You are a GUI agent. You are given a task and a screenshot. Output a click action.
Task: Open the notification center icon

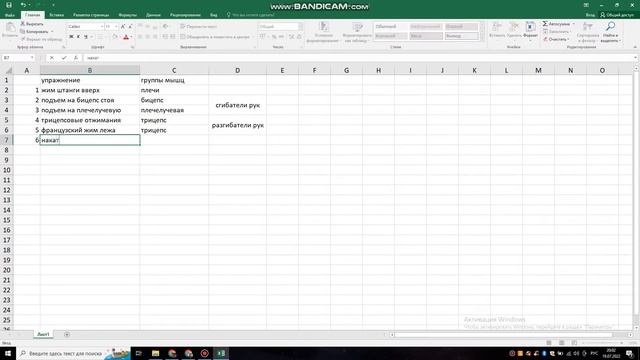(629, 353)
